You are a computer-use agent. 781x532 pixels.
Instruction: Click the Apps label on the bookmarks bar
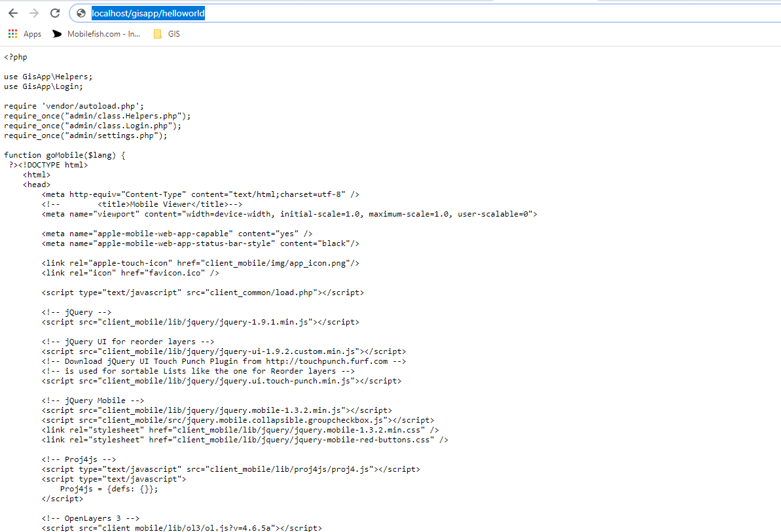(32, 33)
